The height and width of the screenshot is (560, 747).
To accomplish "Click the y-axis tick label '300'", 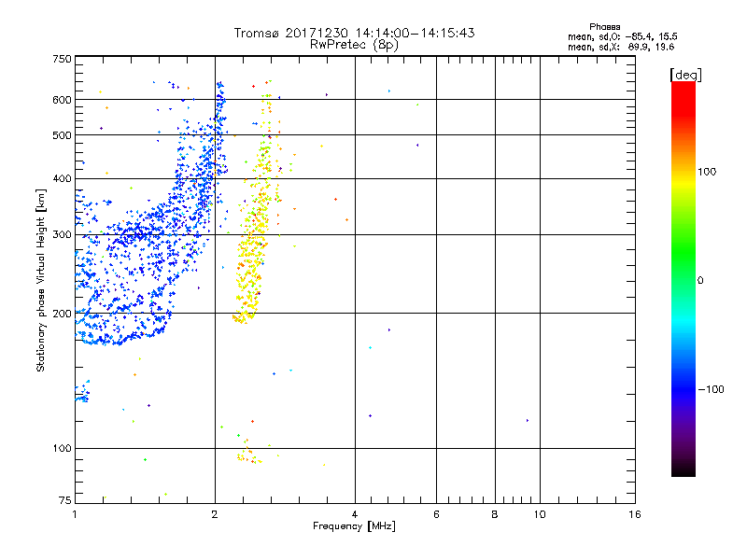I will click(x=62, y=235).
